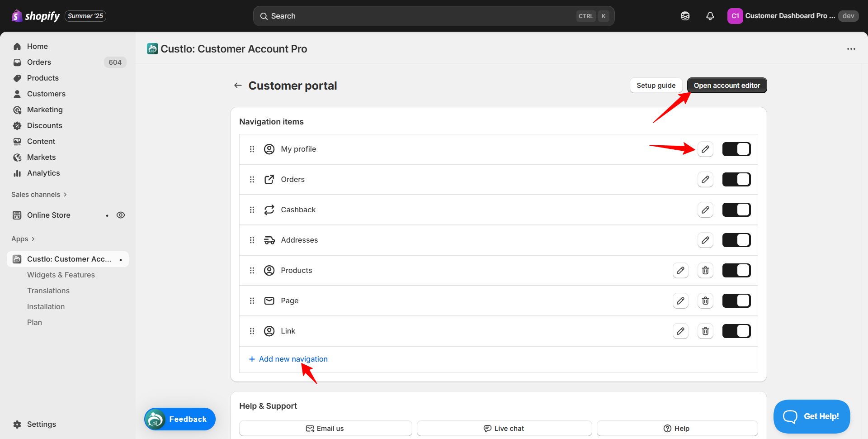Screen dimensions: 868x439
Task: Click Open account editor
Action: [x=727, y=85]
